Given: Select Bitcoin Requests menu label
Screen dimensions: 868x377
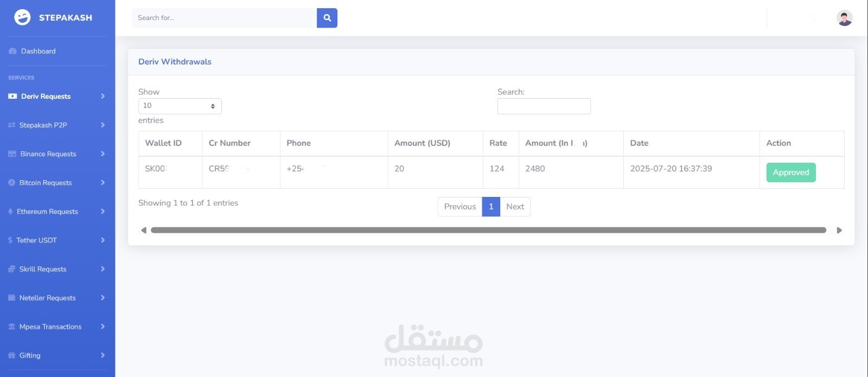Looking at the screenshot, I should pyautogui.click(x=46, y=182).
